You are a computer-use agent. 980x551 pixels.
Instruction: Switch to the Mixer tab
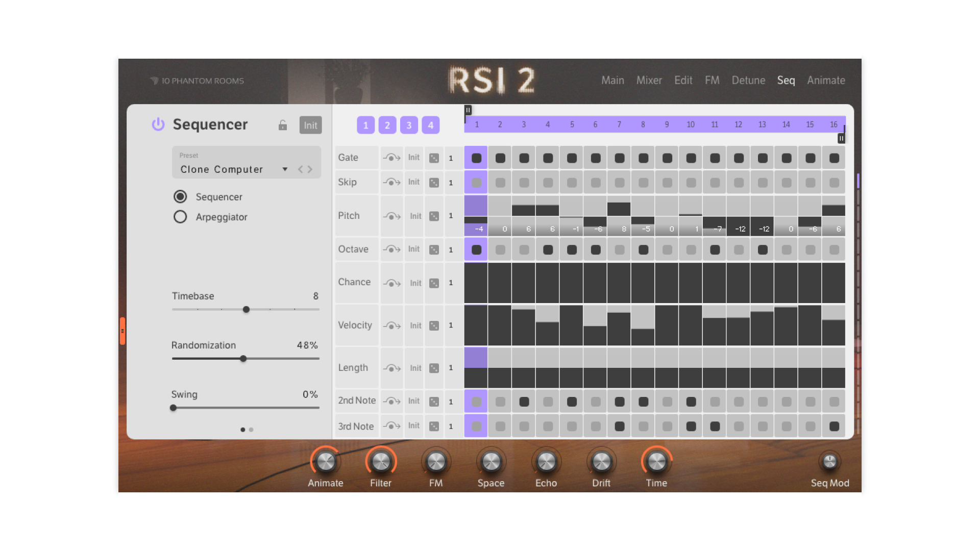click(x=649, y=80)
